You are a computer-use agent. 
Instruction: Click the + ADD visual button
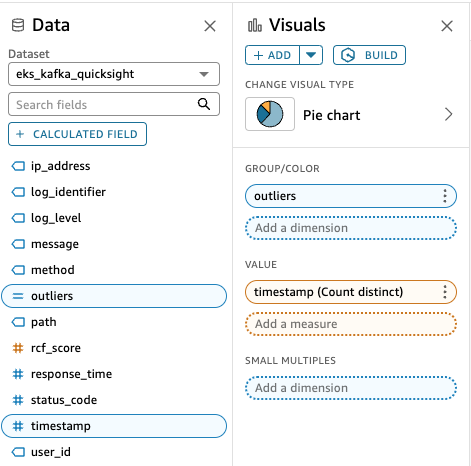[272, 55]
